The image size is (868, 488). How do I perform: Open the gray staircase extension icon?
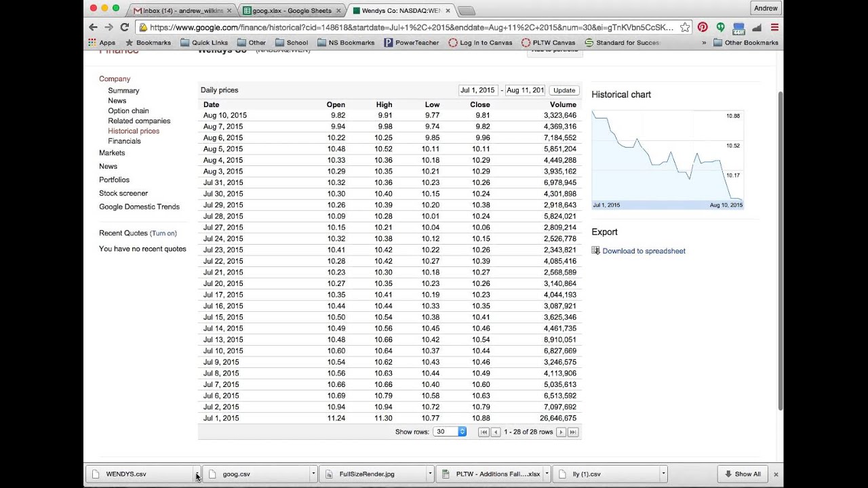pyautogui.click(x=757, y=27)
